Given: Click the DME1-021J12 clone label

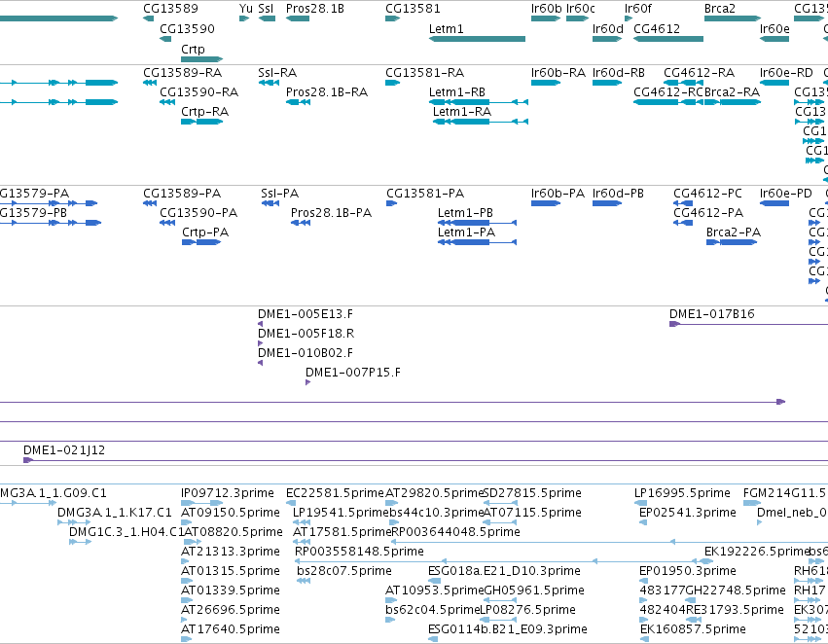Looking at the screenshot, I should point(64,450).
